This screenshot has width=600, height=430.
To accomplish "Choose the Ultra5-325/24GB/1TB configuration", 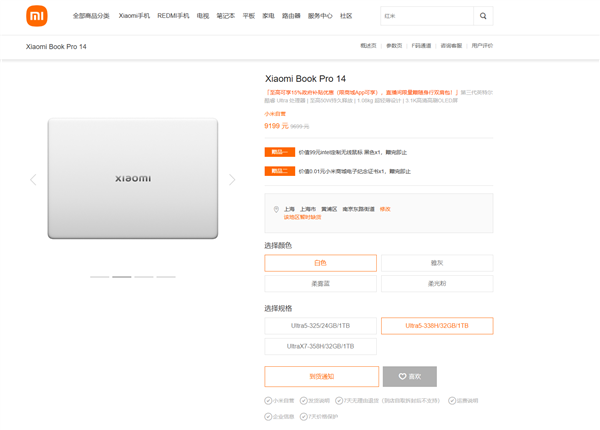I will [320, 326].
